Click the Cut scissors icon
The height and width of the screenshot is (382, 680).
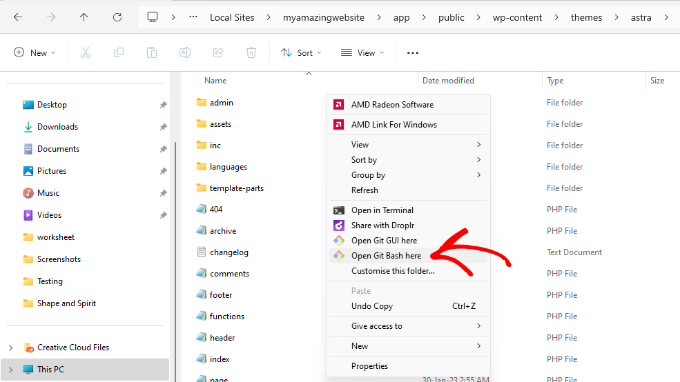coord(85,53)
